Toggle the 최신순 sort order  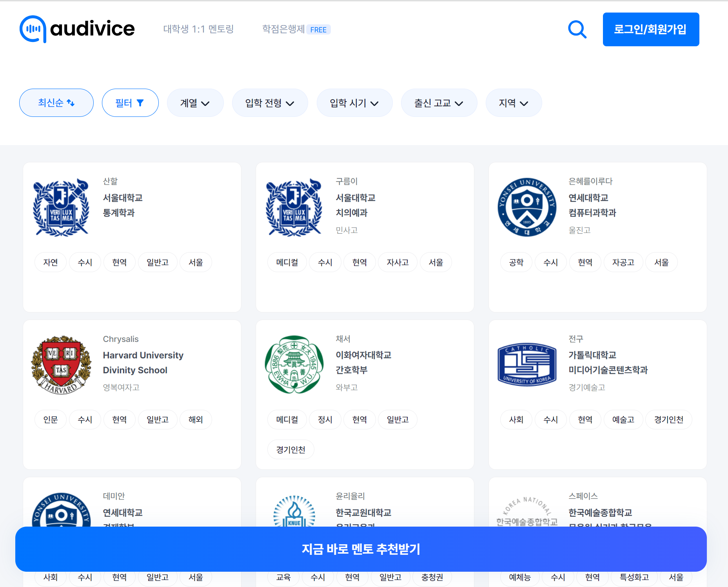coord(56,103)
